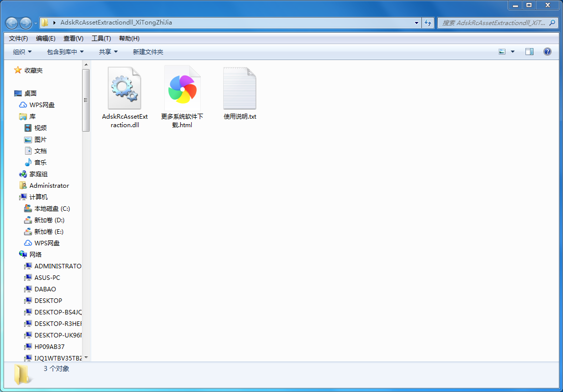563x392 pixels.
Task: Expand the view options dropdown arrow
Action: point(513,52)
